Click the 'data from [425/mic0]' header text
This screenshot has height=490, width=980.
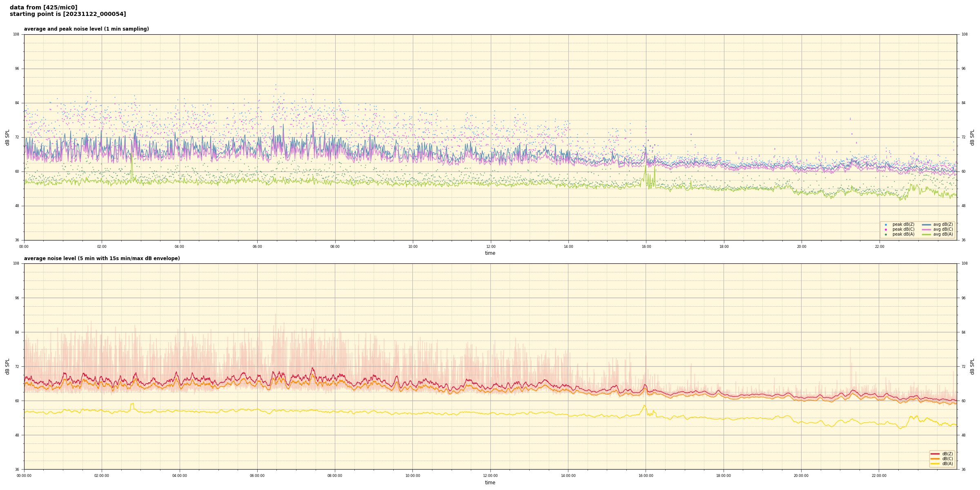(x=43, y=7)
